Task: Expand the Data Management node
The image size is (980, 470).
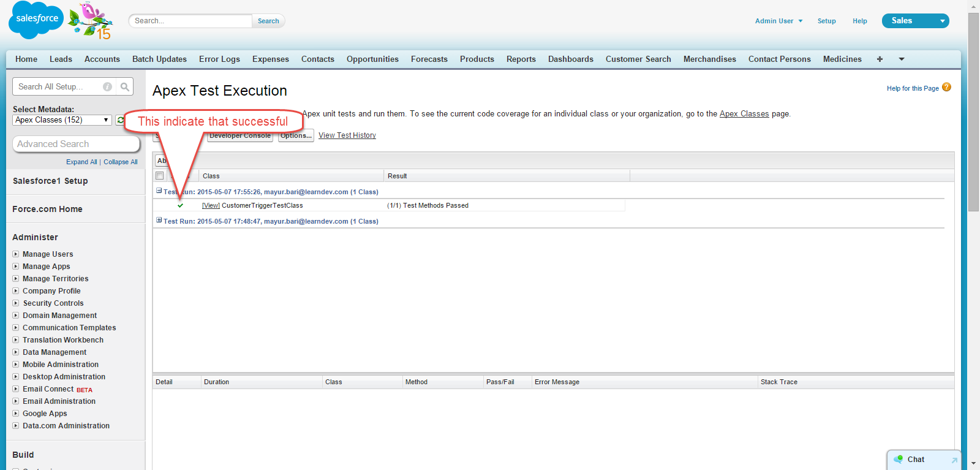Action: pos(16,352)
